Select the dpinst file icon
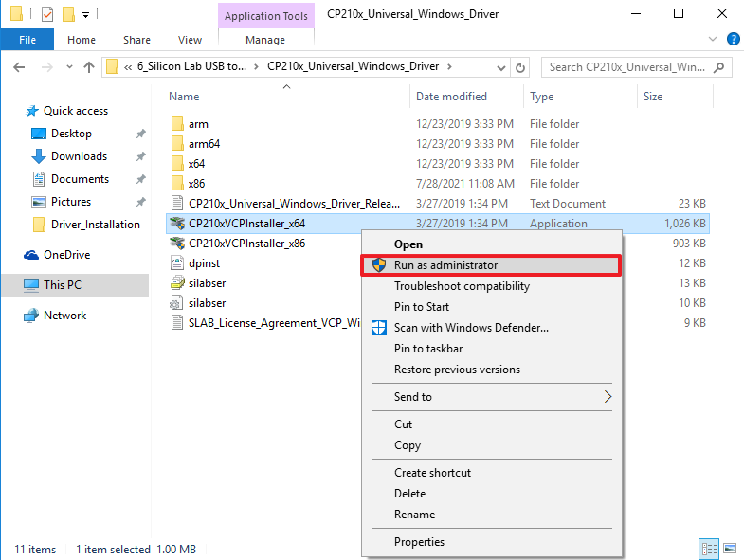 (x=177, y=263)
